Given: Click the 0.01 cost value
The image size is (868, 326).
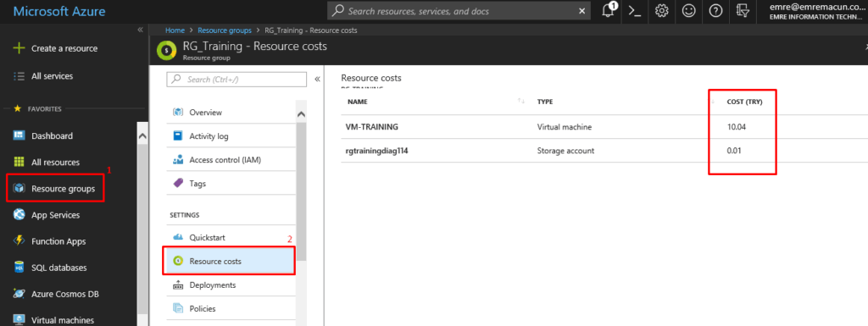Looking at the screenshot, I should [x=734, y=150].
